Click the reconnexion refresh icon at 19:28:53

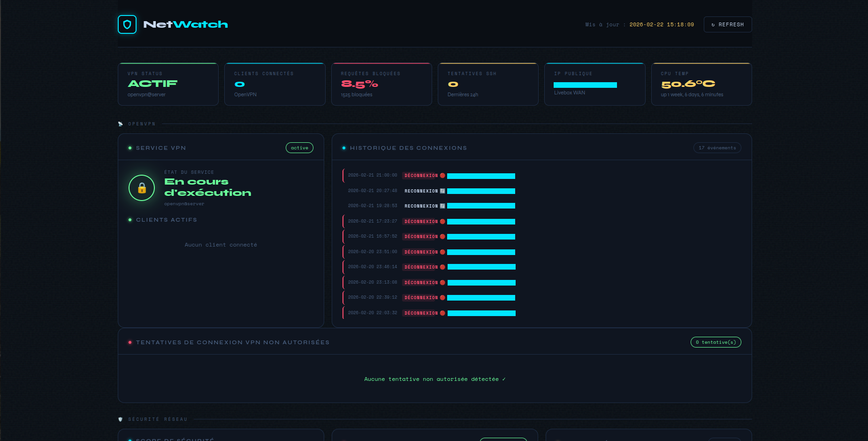[x=442, y=206]
